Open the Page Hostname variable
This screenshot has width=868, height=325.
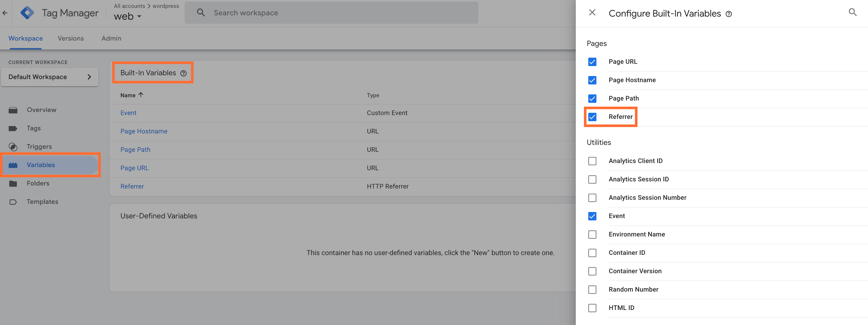click(144, 131)
